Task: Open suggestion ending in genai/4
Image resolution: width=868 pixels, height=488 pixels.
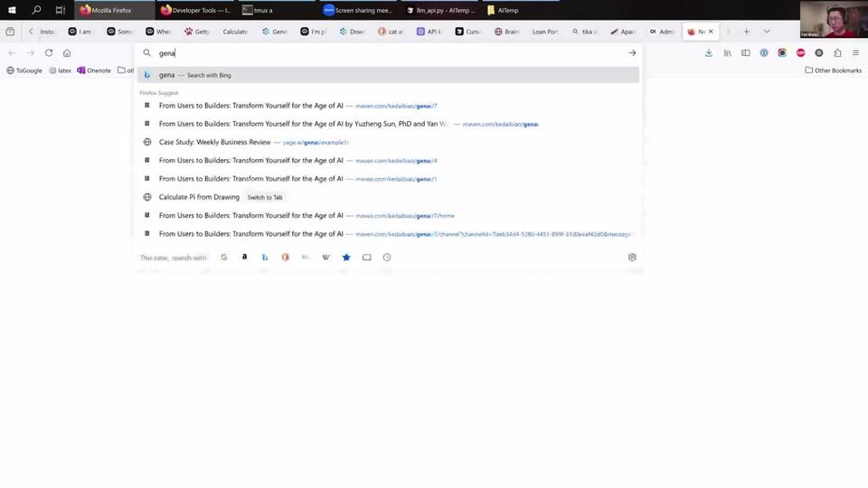Action: [x=388, y=161]
